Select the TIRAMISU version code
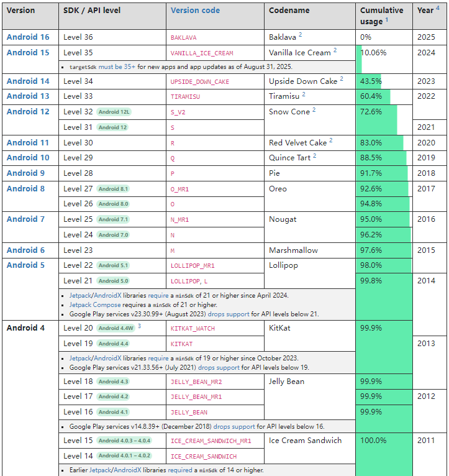 coord(185,96)
